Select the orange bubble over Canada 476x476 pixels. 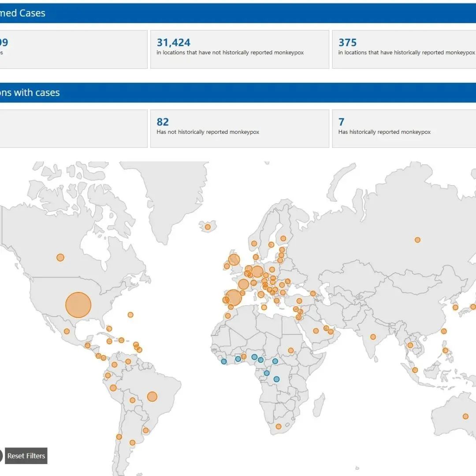pyautogui.click(x=60, y=257)
